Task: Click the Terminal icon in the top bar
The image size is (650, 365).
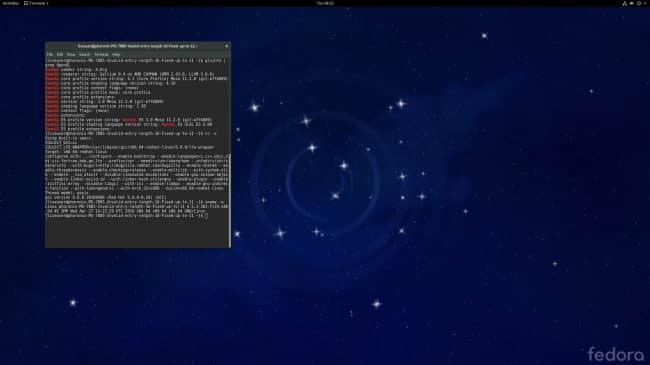Action: pyautogui.click(x=26, y=3)
